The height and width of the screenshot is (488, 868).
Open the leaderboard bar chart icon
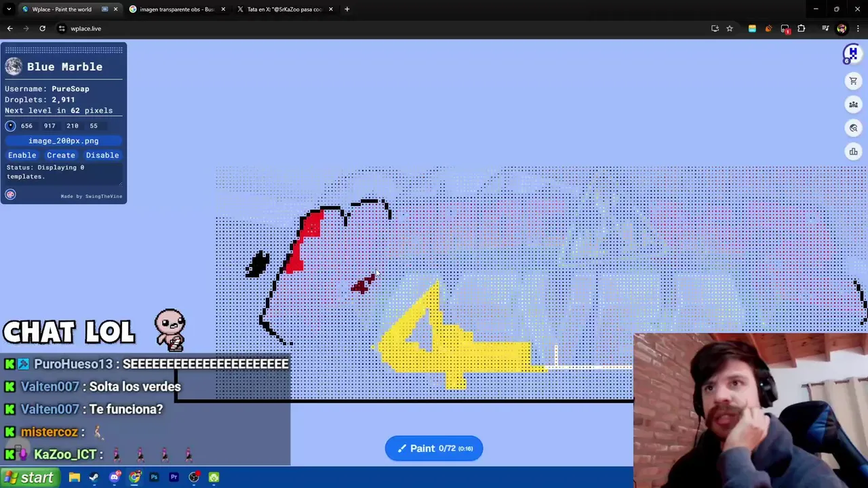[854, 151]
